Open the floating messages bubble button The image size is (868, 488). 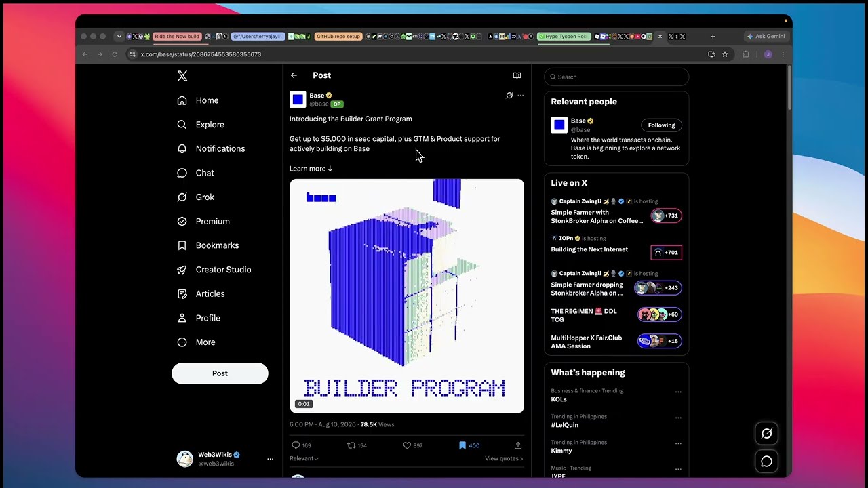pos(767,462)
